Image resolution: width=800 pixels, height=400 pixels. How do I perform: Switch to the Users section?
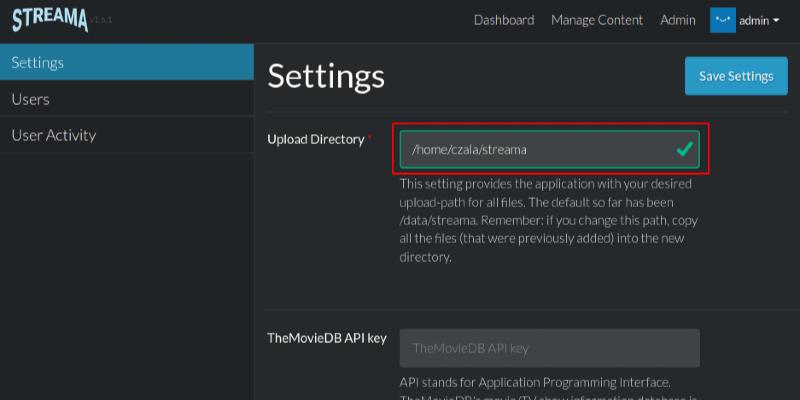pyautogui.click(x=126, y=99)
